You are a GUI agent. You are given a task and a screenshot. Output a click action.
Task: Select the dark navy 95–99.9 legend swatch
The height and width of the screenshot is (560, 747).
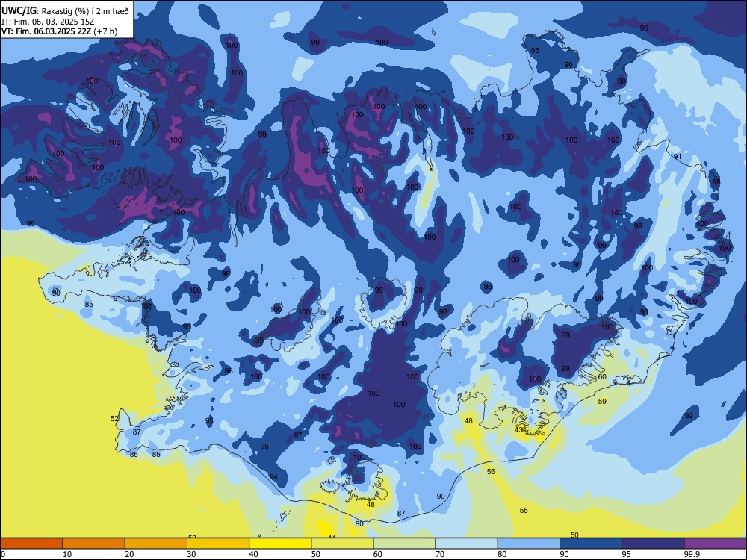point(653,544)
